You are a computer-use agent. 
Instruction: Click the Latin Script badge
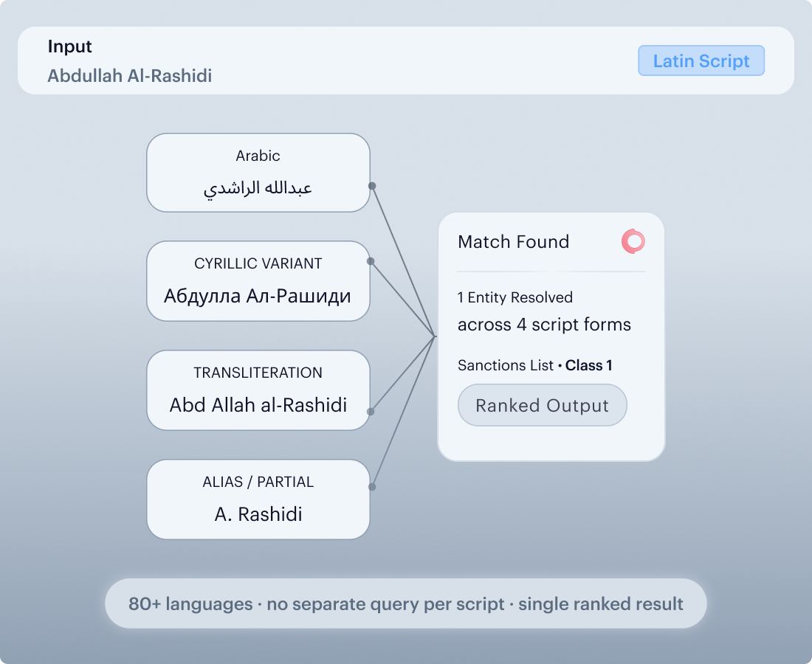(x=701, y=60)
